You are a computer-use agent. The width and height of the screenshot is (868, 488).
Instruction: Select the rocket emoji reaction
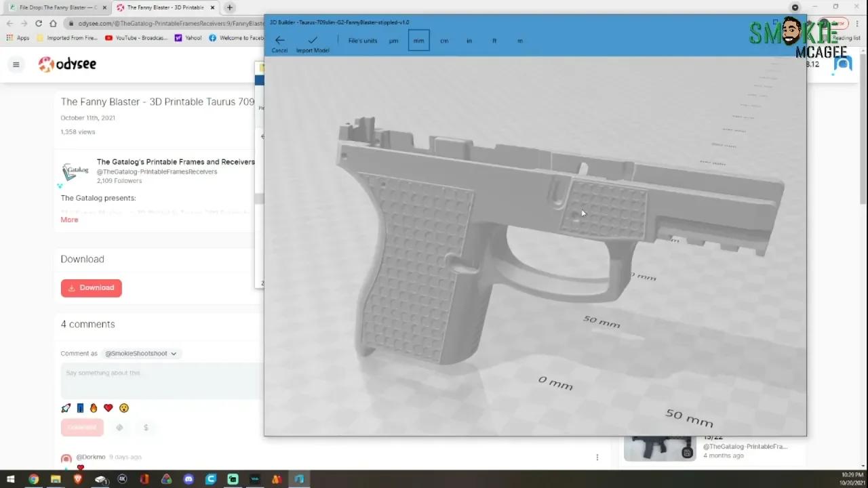coord(65,407)
